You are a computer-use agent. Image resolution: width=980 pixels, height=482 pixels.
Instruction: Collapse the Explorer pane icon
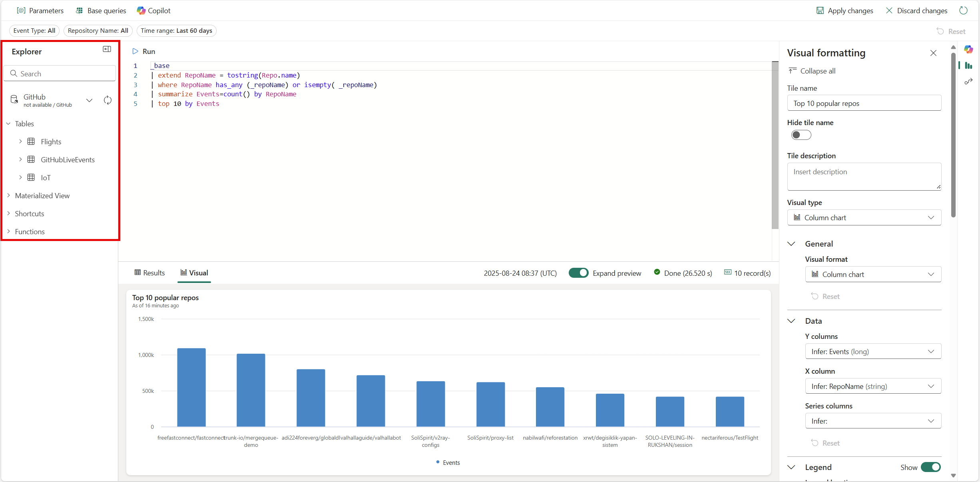tap(107, 49)
